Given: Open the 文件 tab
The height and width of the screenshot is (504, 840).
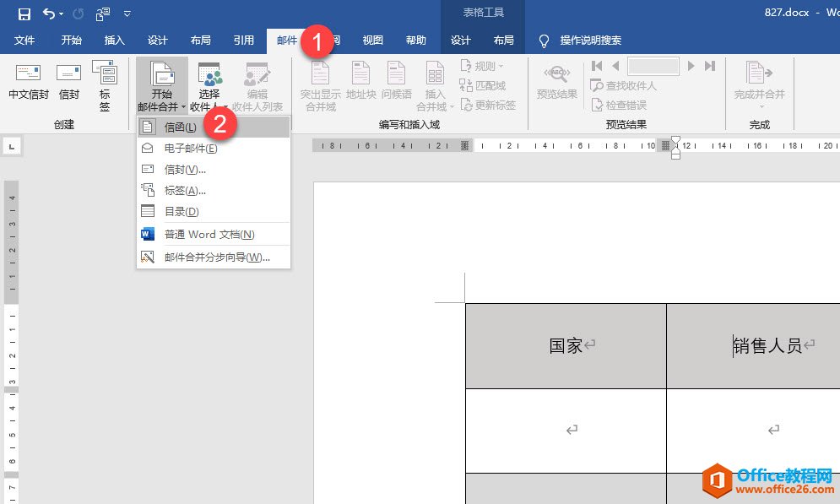Looking at the screenshot, I should click(24, 41).
